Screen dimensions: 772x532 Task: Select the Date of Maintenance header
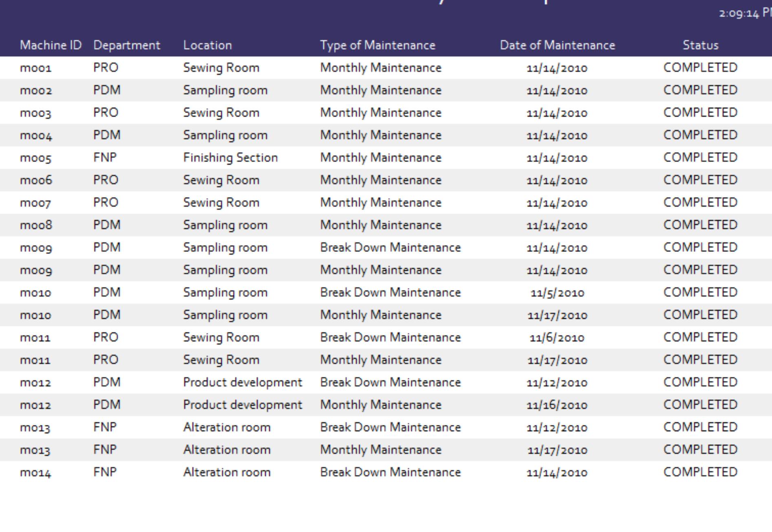557,45
